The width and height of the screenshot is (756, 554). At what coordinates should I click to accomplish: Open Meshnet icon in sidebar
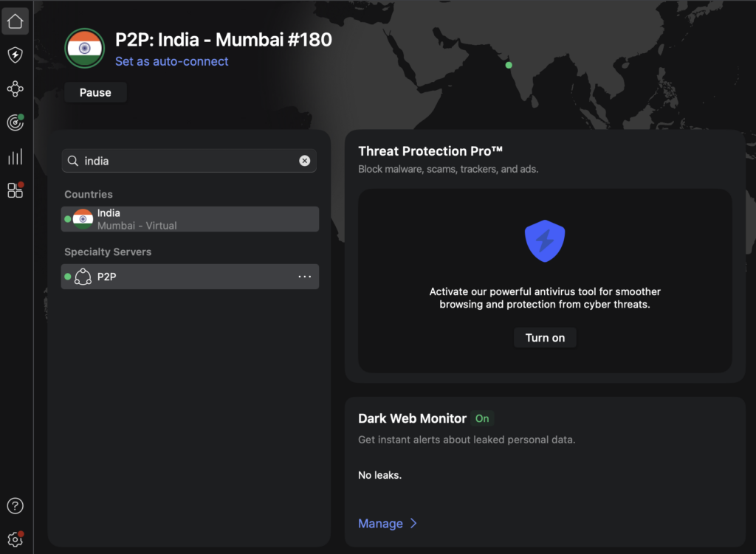tap(15, 89)
